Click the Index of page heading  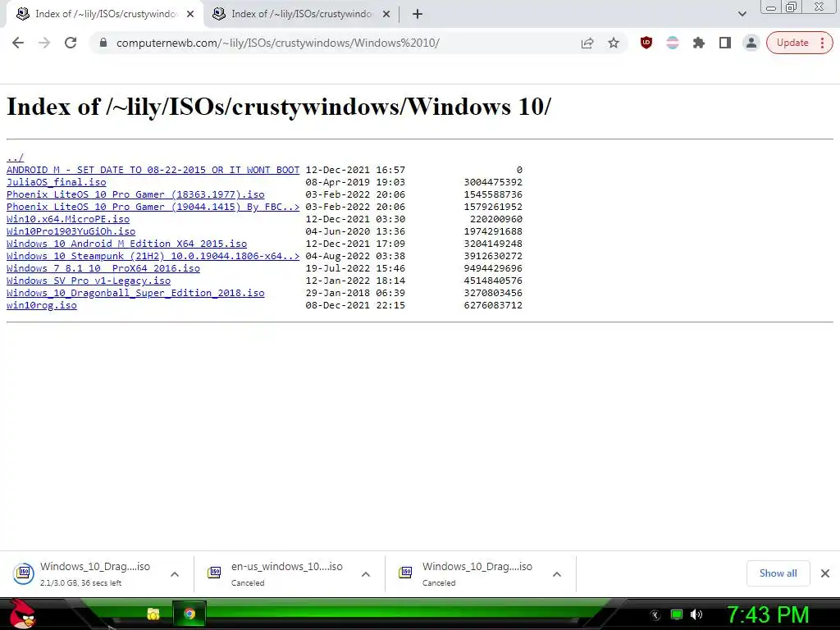point(279,107)
